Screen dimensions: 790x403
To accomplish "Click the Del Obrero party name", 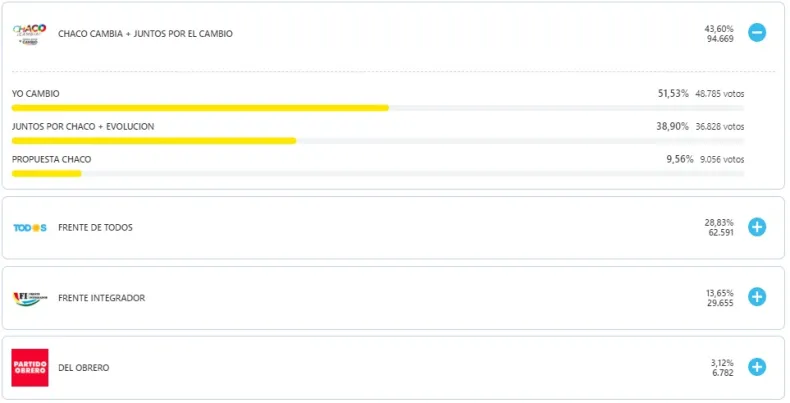I will point(84,368).
